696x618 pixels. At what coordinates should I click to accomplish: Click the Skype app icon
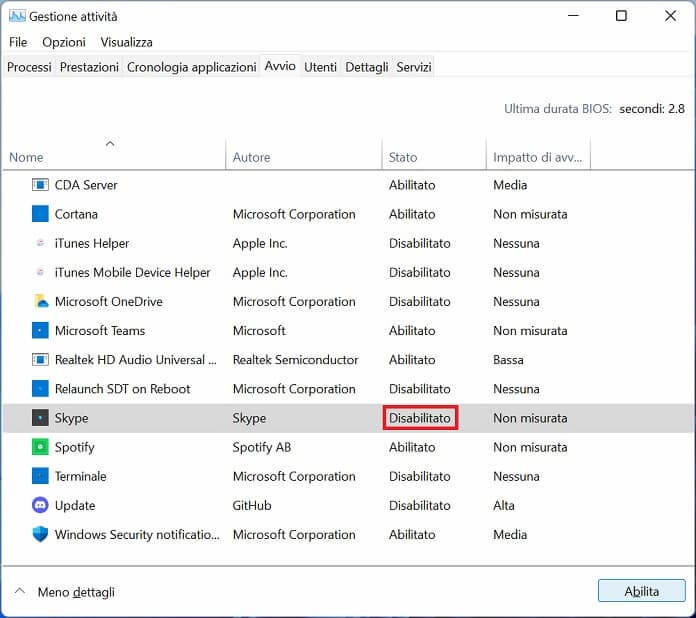tap(40, 418)
